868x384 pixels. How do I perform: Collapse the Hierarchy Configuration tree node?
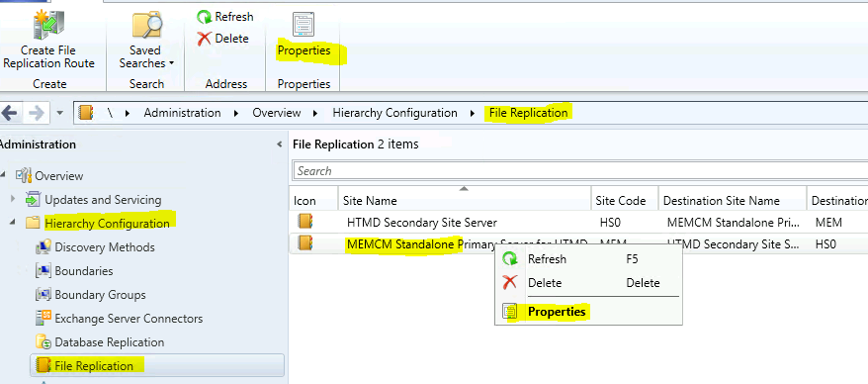pos(13,223)
